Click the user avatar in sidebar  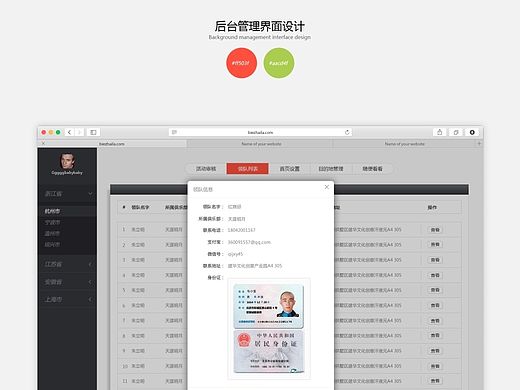pos(67,161)
